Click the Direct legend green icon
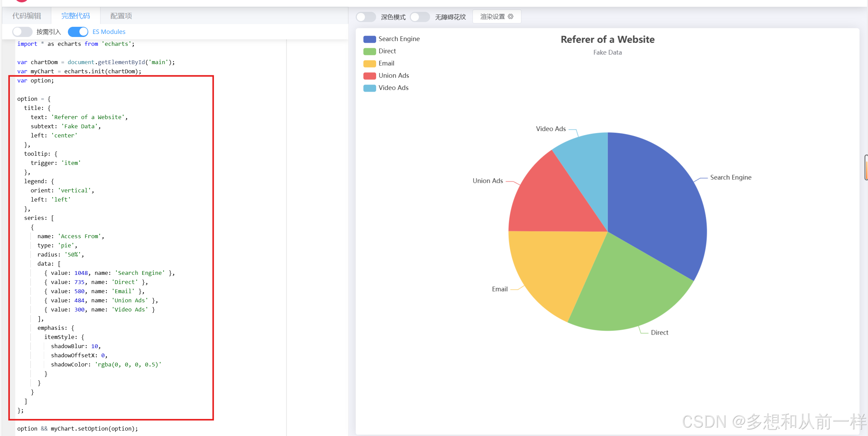 pyautogui.click(x=369, y=51)
